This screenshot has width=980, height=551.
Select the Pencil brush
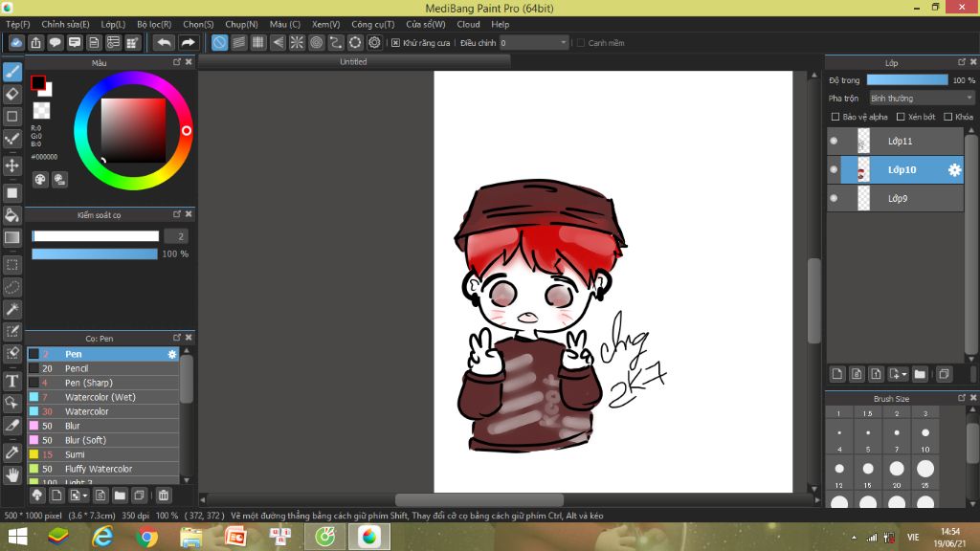point(103,368)
